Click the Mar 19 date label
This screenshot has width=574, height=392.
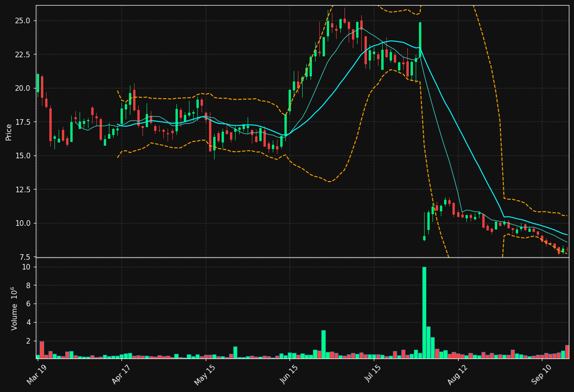coord(36,374)
